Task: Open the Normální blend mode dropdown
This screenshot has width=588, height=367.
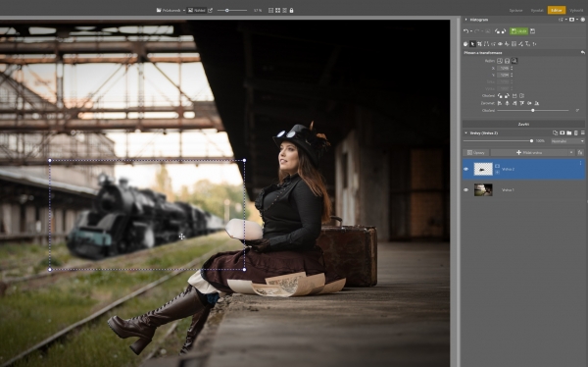Action: coord(567,141)
